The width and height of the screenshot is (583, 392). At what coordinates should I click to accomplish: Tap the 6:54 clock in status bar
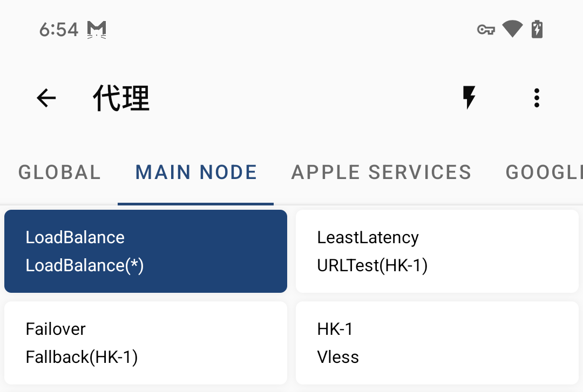pyautogui.click(x=59, y=30)
